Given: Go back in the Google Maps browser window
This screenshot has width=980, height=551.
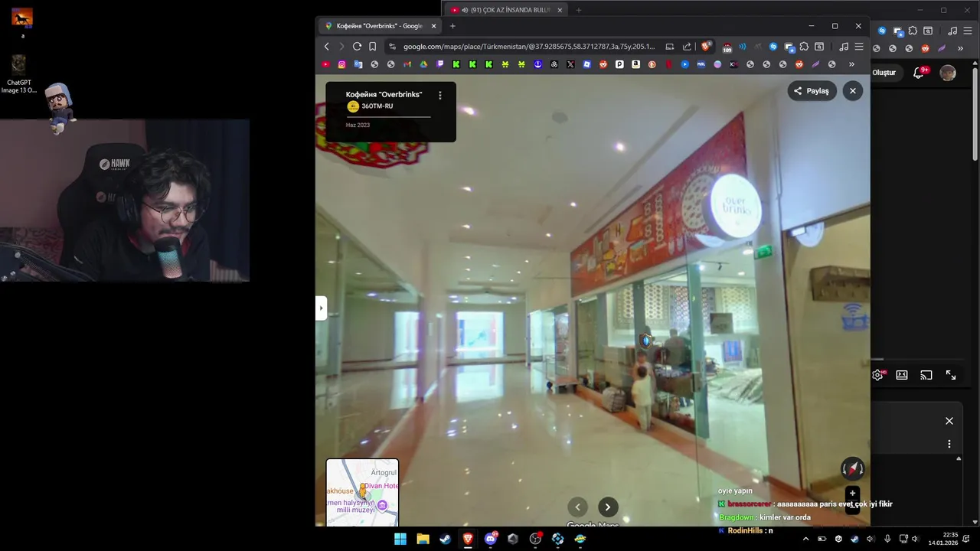Looking at the screenshot, I should 327,47.
